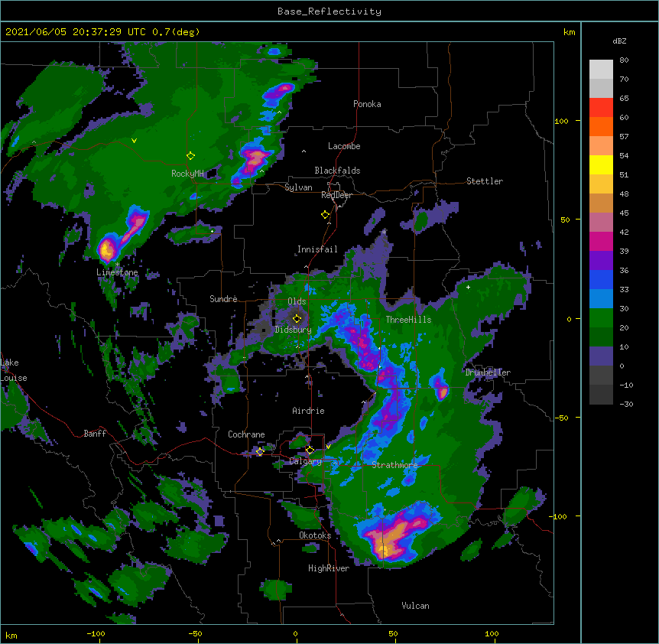
Task: Click the dBZ legend heading
Action: tap(619, 41)
